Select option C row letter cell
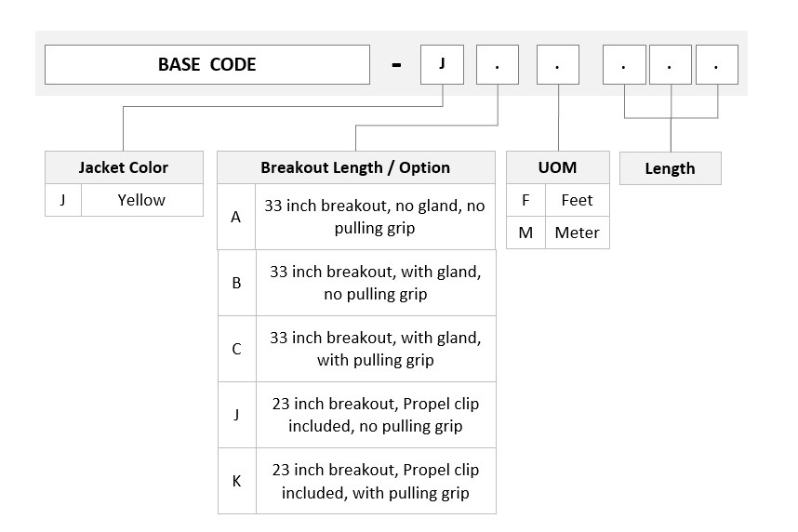 [236, 349]
